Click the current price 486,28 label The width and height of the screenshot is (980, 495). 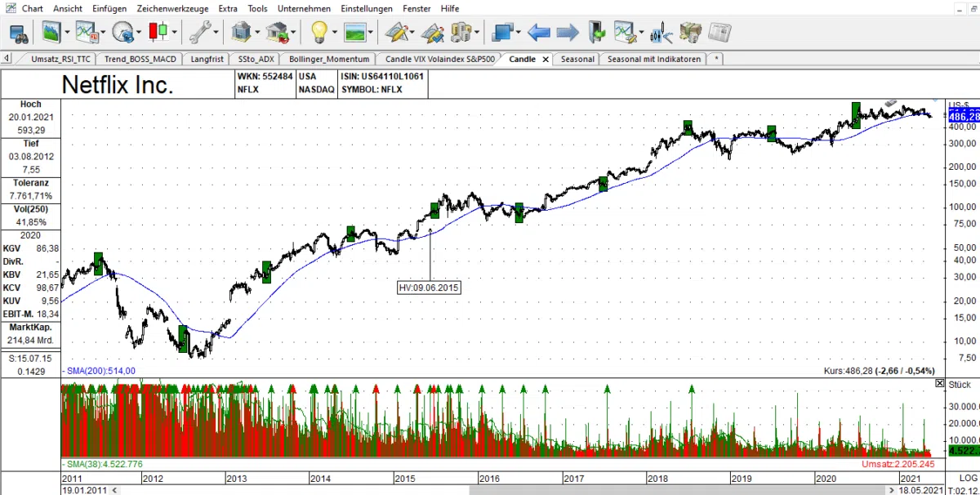click(x=964, y=117)
